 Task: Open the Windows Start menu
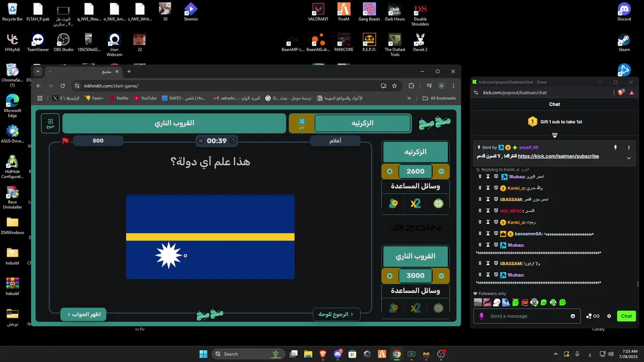[x=203, y=354]
